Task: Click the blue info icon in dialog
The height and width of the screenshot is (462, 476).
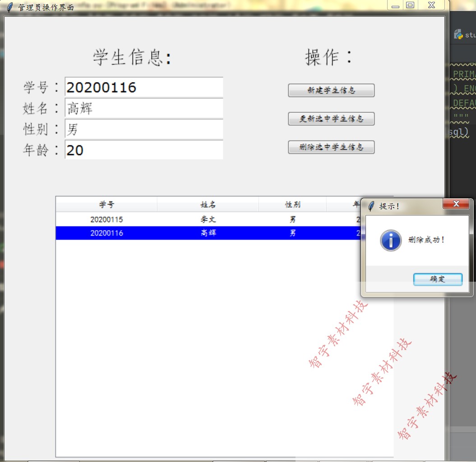Action: [391, 240]
